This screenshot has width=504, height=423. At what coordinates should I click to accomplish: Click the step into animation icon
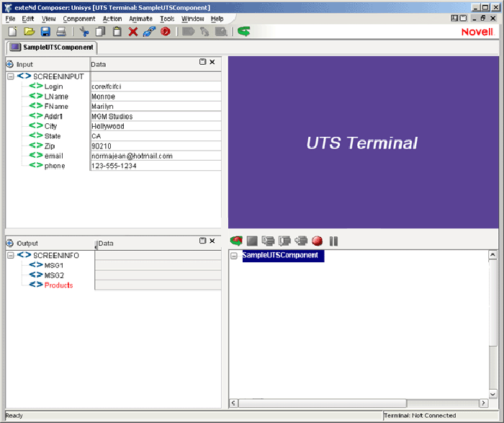pyautogui.click(x=268, y=241)
